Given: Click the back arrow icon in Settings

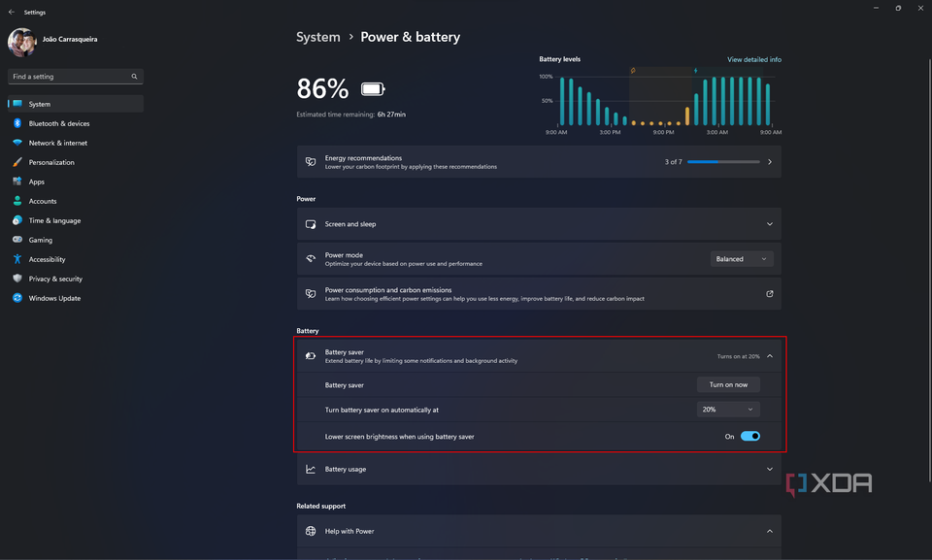Looking at the screenshot, I should point(12,13).
